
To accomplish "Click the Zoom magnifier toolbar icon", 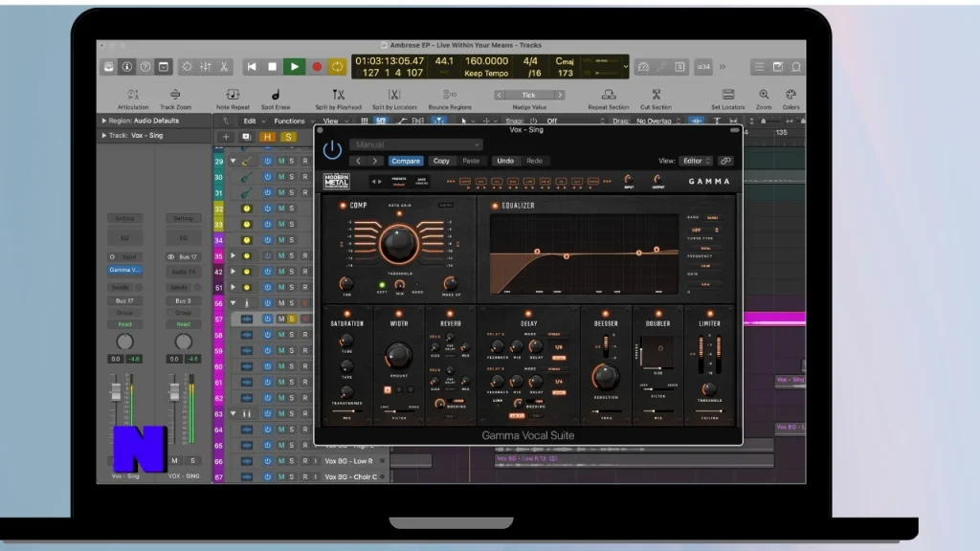I will (764, 95).
